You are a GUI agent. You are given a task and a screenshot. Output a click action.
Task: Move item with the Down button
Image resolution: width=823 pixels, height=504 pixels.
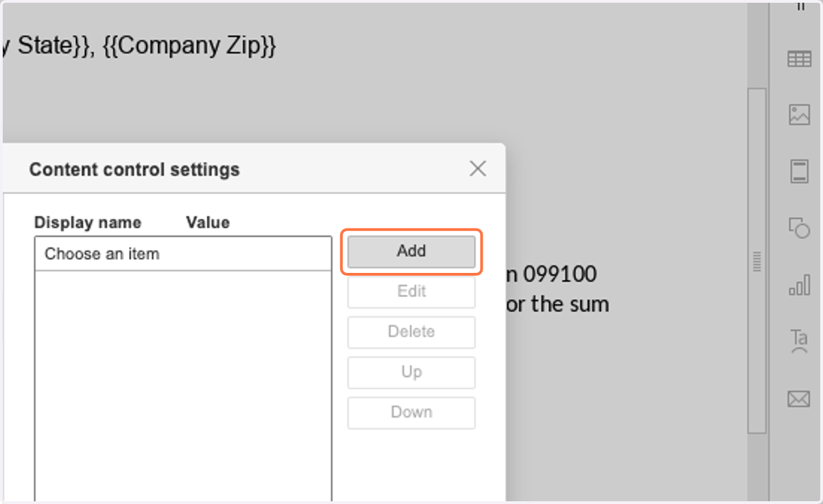[411, 413]
